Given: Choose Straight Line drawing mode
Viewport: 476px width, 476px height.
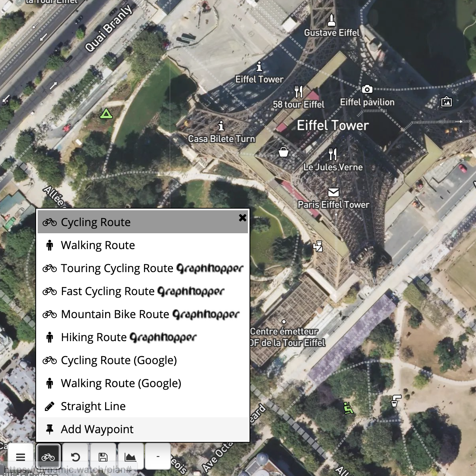Looking at the screenshot, I should click(93, 407).
